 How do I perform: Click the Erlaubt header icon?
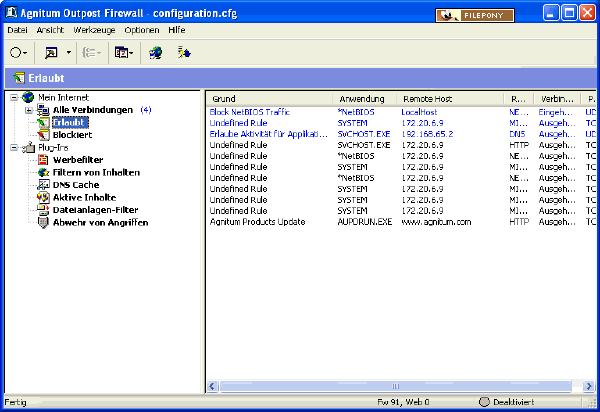19,78
